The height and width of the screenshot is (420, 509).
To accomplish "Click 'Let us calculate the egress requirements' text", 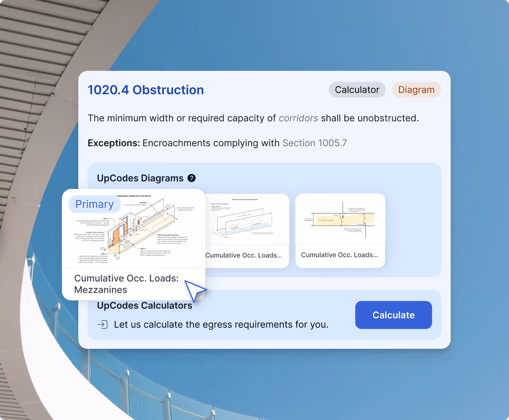I will point(221,325).
